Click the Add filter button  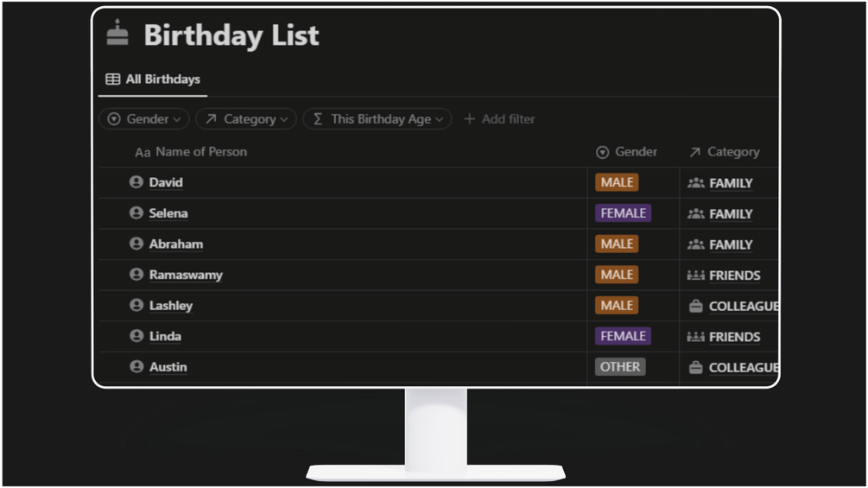click(x=499, y=119)
